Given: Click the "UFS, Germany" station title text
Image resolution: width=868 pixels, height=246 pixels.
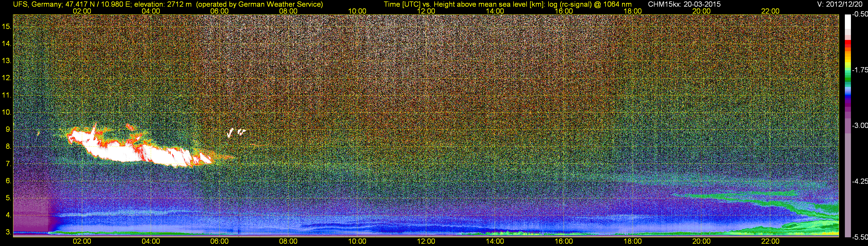Looking at the screenshot, I should [34, 4].
